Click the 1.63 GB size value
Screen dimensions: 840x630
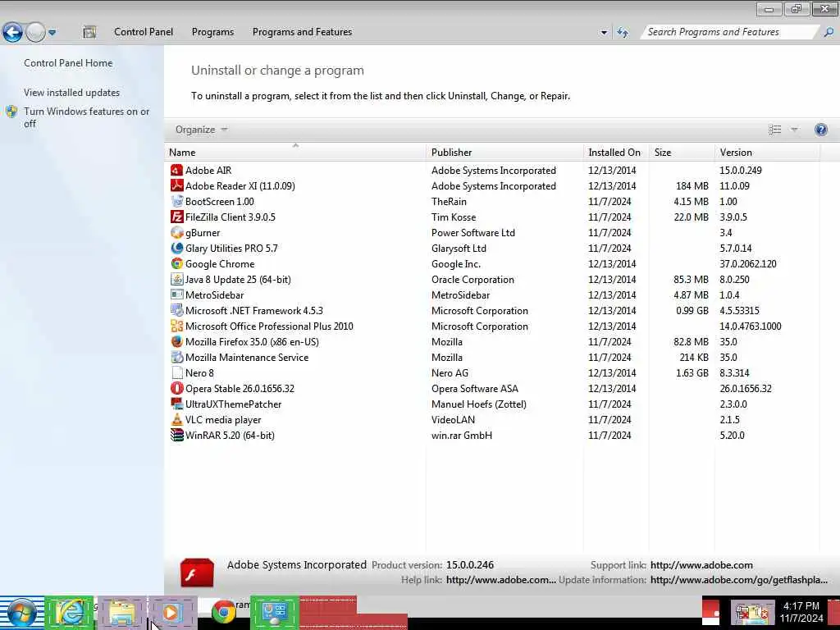point(692,373)
